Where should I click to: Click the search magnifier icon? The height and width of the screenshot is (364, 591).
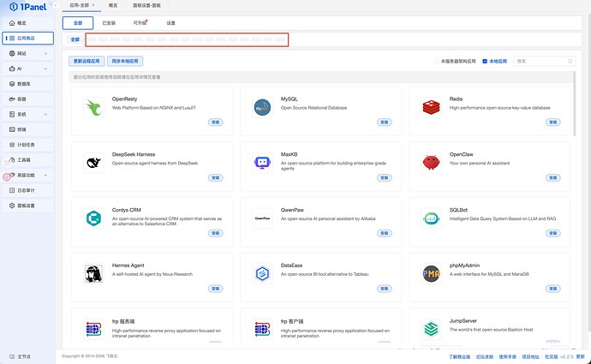click(x=570, y=61)
